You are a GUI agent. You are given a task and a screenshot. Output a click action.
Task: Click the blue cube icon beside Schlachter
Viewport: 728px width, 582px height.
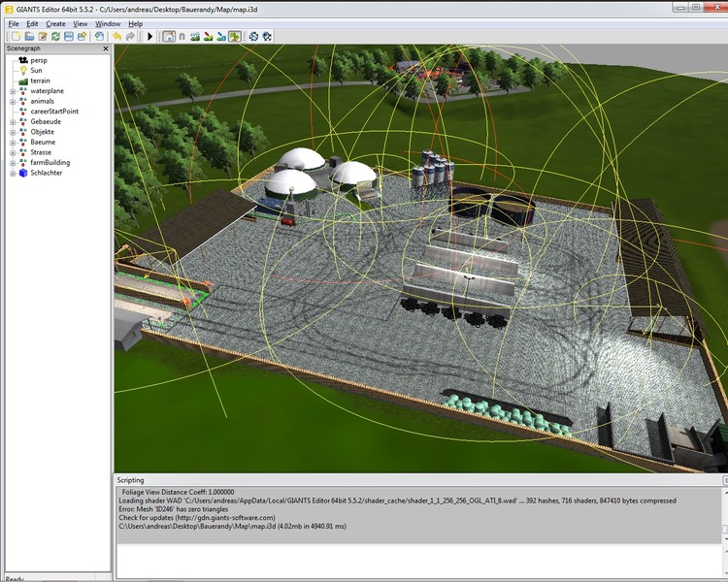pyautogui.click(x=23, y=173)
